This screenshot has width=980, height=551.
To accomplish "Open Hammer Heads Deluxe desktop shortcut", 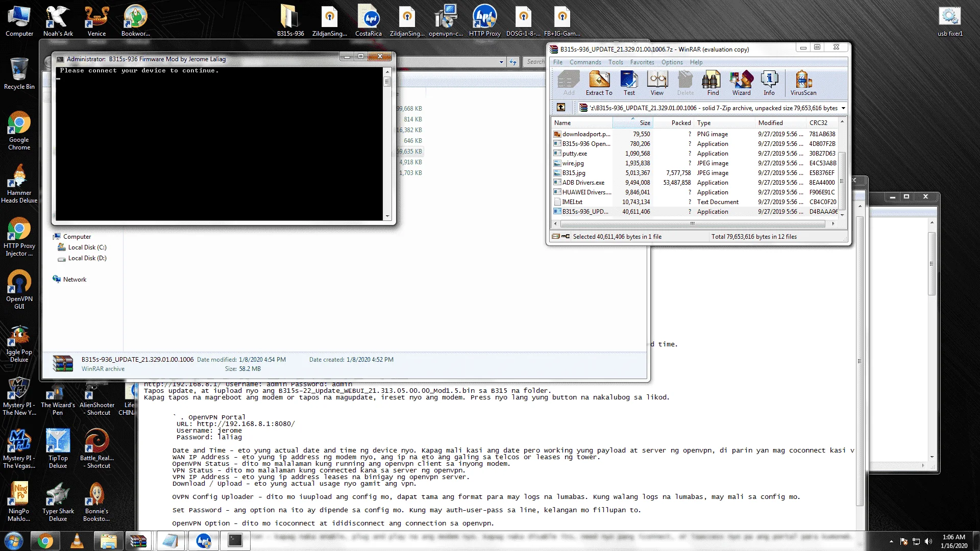I will click(19, 184).
